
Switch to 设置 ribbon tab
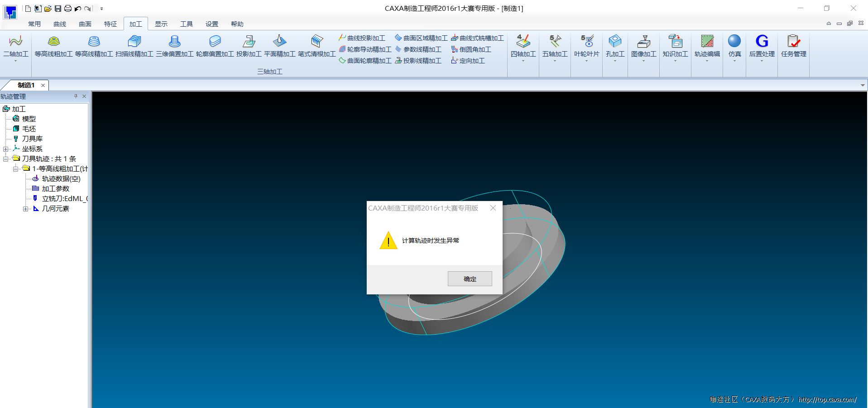[212, 24]
